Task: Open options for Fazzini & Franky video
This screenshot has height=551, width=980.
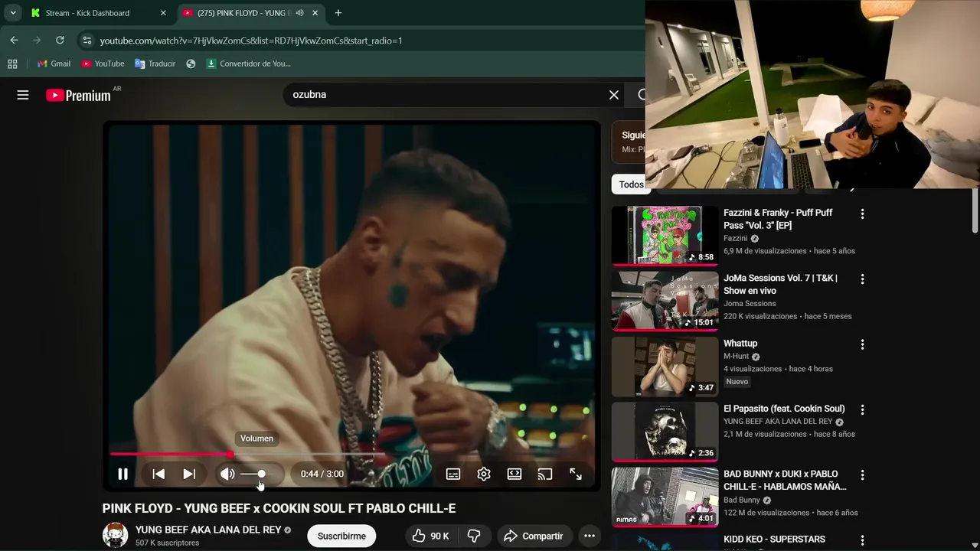Action: (x=862, y=214)
